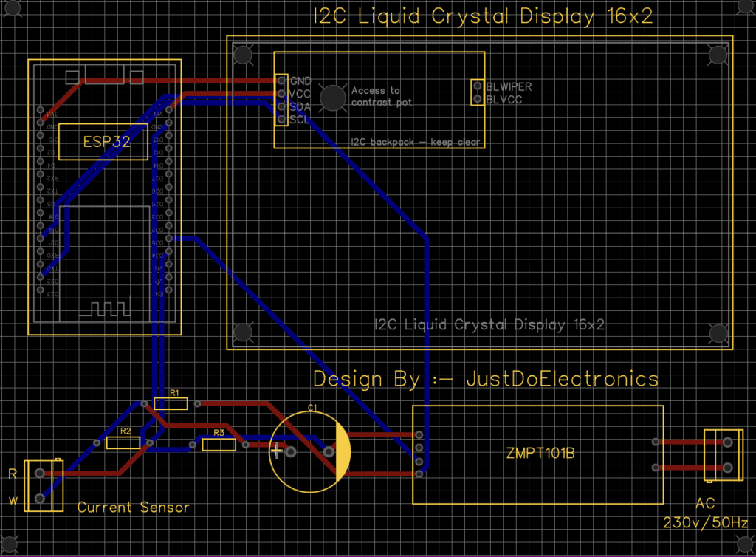756x557 pixels.
Task: Click the top title 'I2C Liquid Crystal Display 16x2'
Action: point(483,16)
